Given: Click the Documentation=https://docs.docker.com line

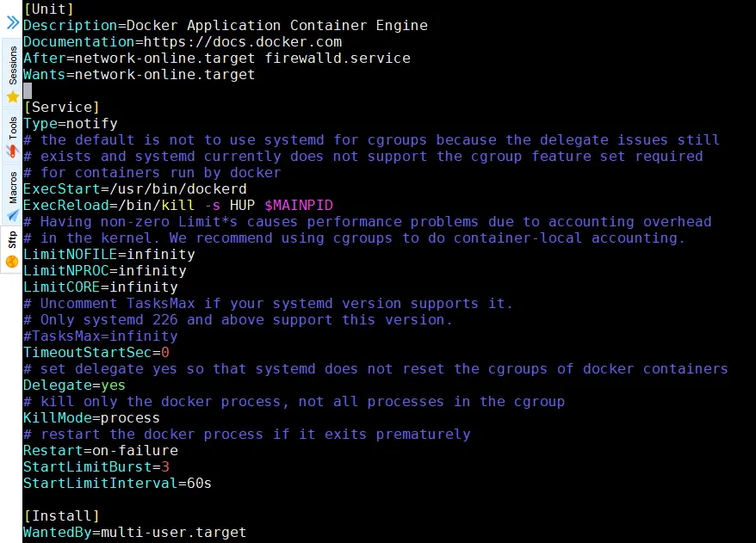Looking at the screenshot, I should click(183, 42).
